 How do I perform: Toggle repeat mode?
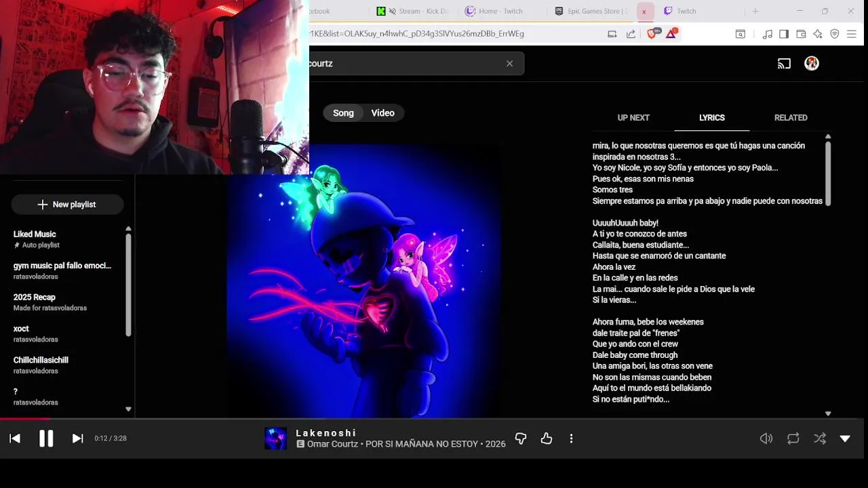point(793,439)
